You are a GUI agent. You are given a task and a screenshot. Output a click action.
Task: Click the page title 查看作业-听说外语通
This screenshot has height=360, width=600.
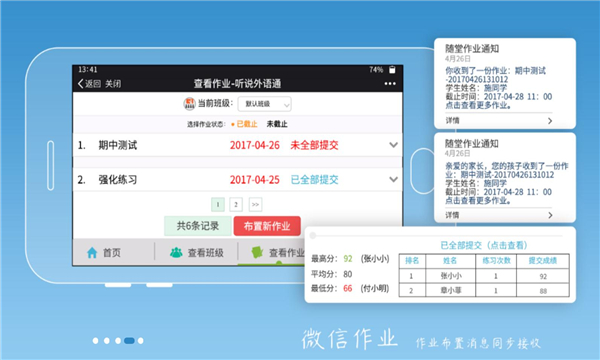(237, 84)
